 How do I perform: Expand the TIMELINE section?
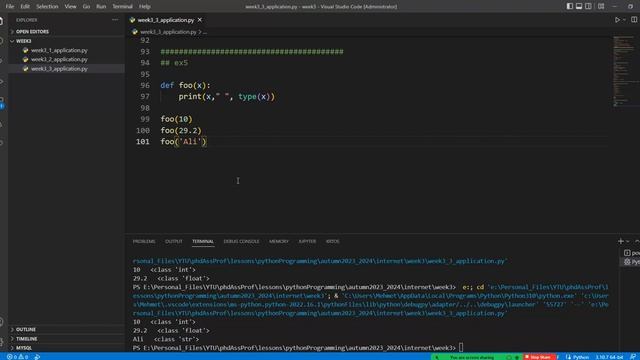pyautogui.click(x=66, y=339)
